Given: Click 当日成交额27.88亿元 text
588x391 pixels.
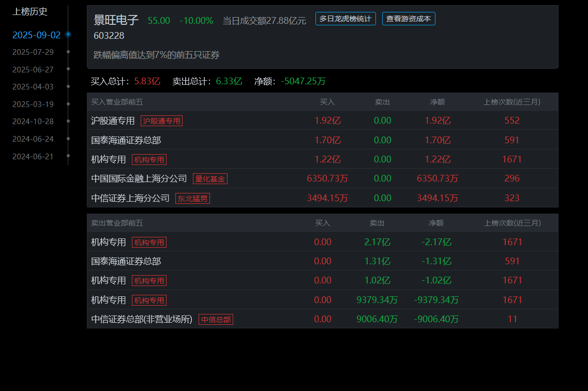Looking at the screenshot, I should pos(264,21).
